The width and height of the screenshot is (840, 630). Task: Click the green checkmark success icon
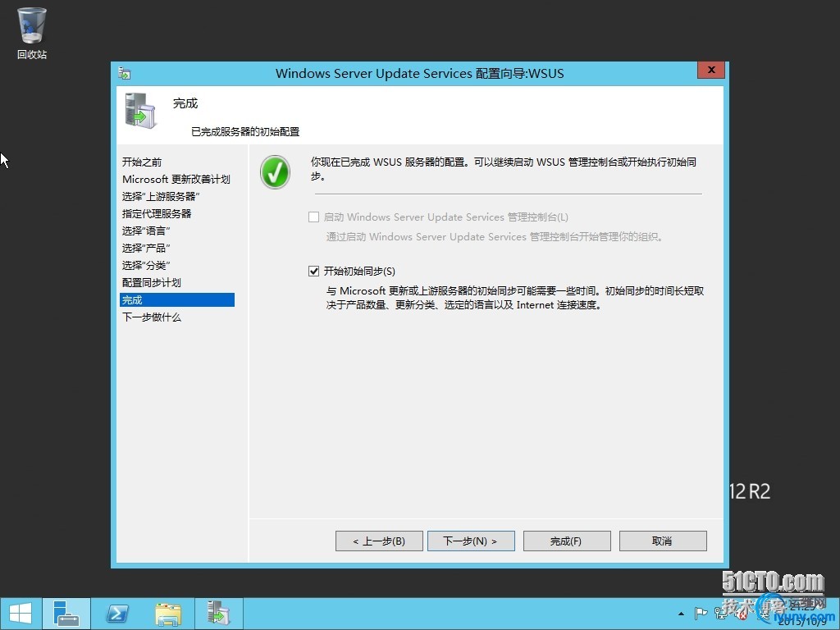coord(275,172)
